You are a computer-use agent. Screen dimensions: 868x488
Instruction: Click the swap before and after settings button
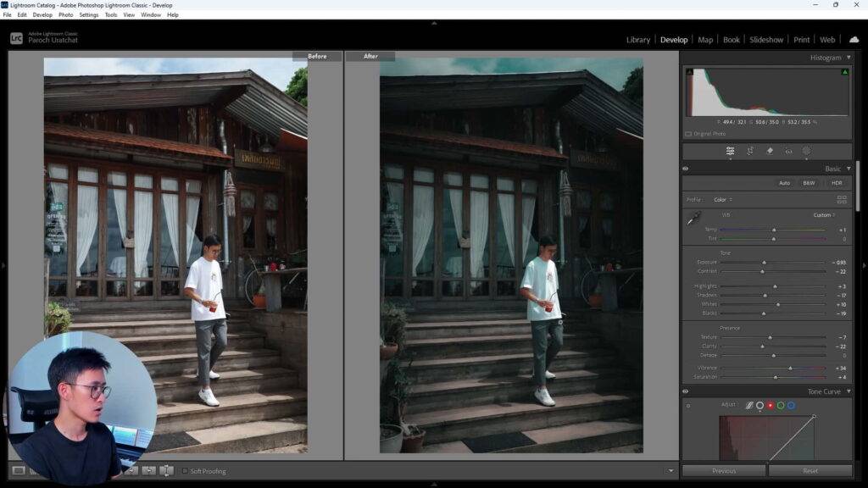[166, 470]
